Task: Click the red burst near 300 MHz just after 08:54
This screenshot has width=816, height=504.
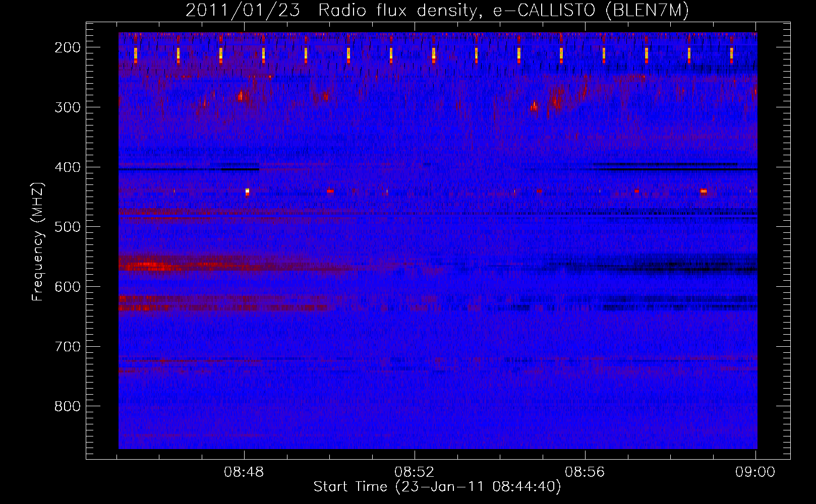Action: (534, 106)
